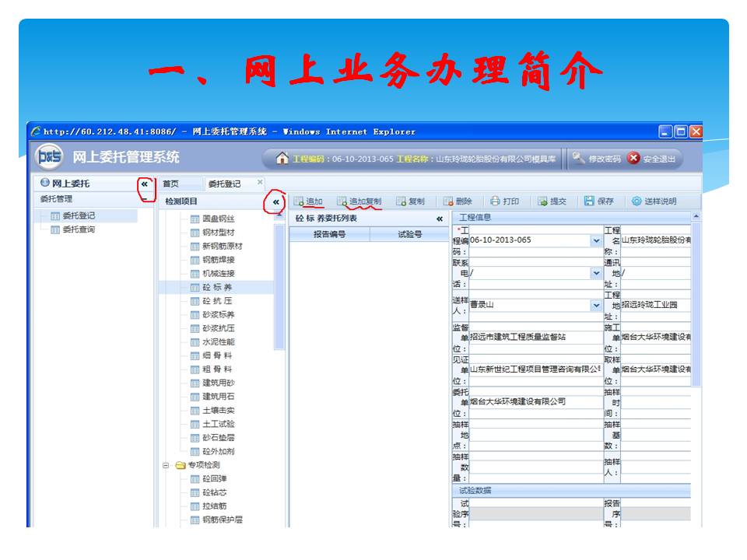
Task: Select 细骨料 test item
Action: 212,355
